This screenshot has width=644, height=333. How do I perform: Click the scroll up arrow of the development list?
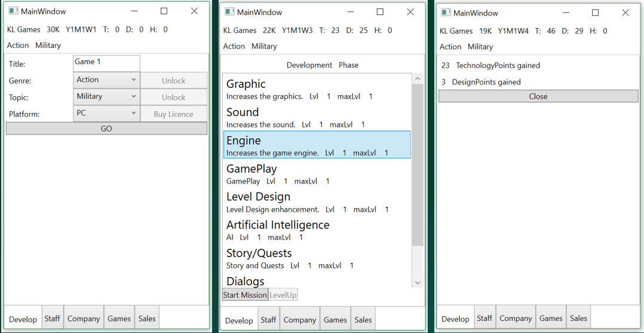click(418, 79)
